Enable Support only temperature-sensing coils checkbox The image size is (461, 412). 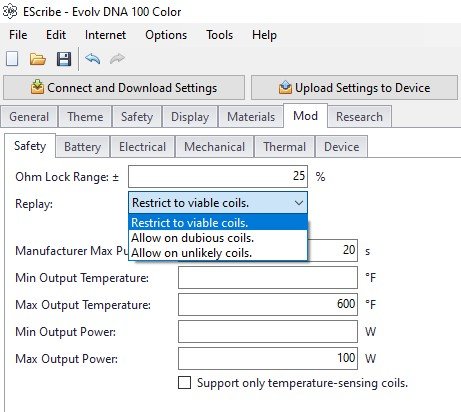(x=184, y=383)
